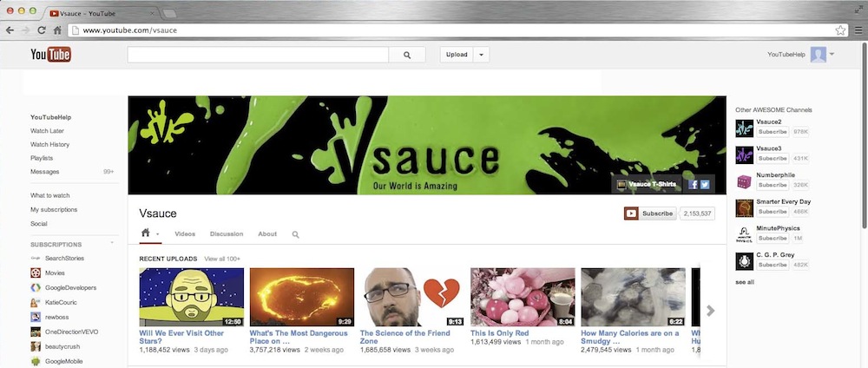Click the KatieCouric subscription icon

(x=36, y=303)
